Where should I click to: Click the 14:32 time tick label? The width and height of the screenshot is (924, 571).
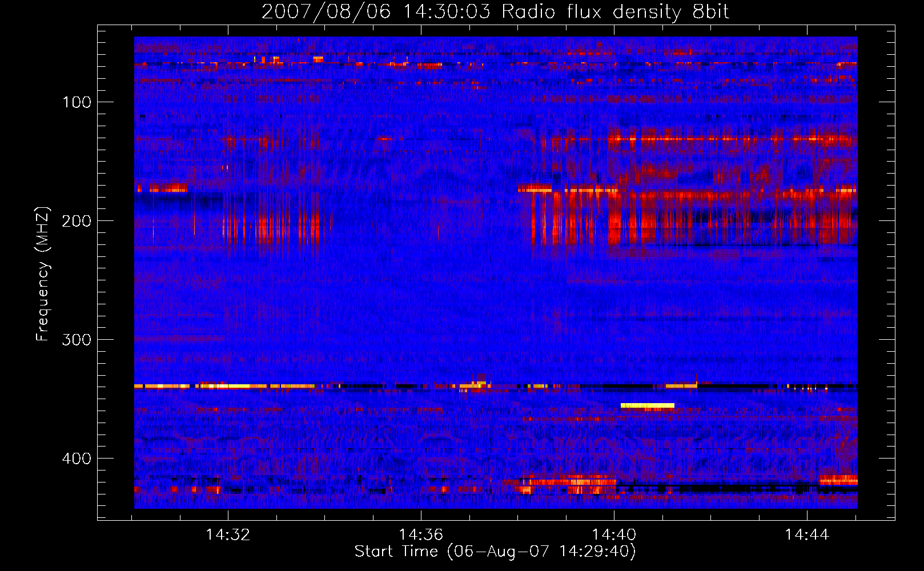228,535
